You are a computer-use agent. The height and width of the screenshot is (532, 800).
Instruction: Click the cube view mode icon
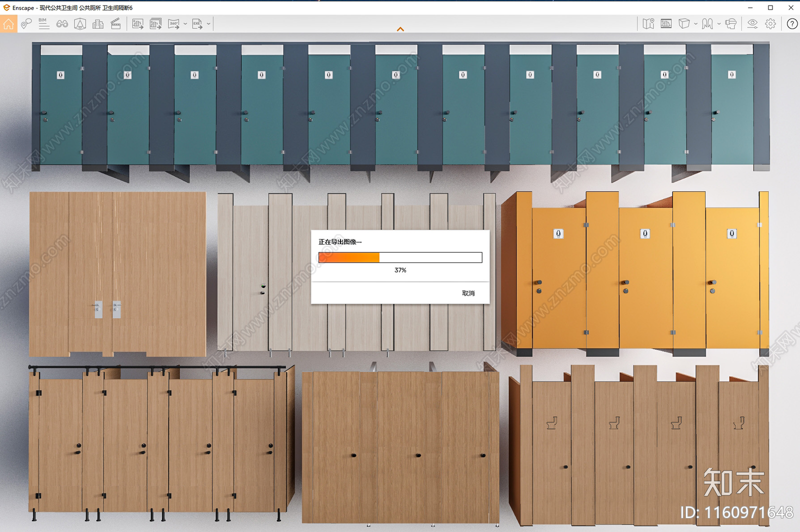[x=684, y=23]
